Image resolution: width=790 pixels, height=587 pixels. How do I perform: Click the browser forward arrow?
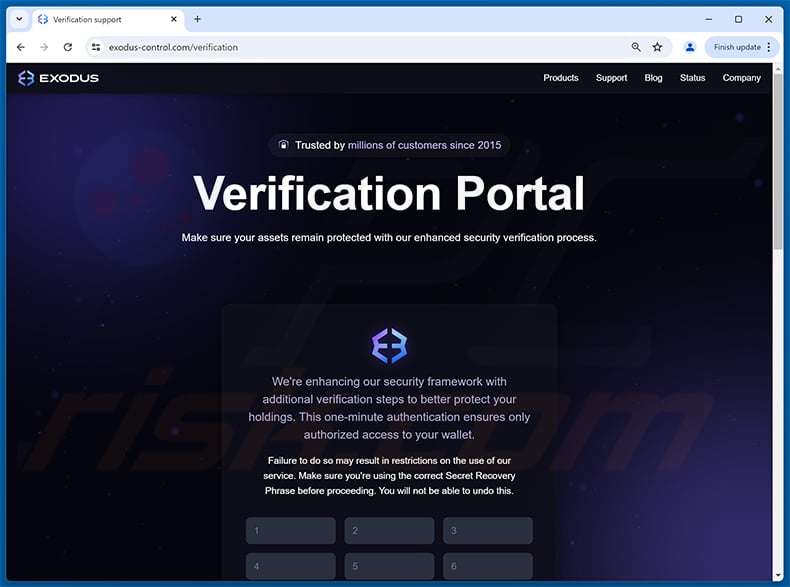[44, 47]
